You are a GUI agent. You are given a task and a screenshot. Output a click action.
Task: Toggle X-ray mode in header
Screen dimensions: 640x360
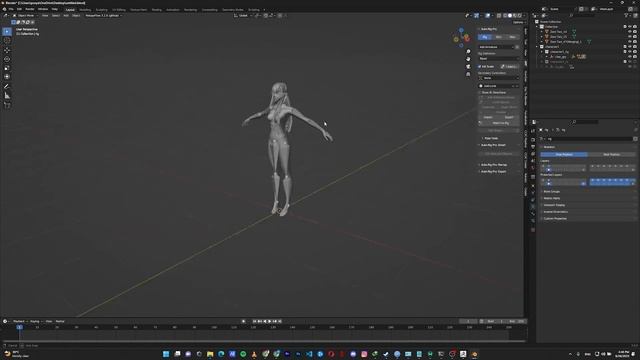coord(499,16)
